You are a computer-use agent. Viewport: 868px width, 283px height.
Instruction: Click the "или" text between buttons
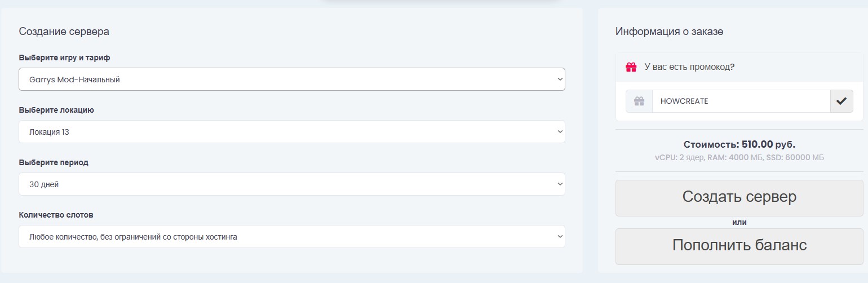739,222
